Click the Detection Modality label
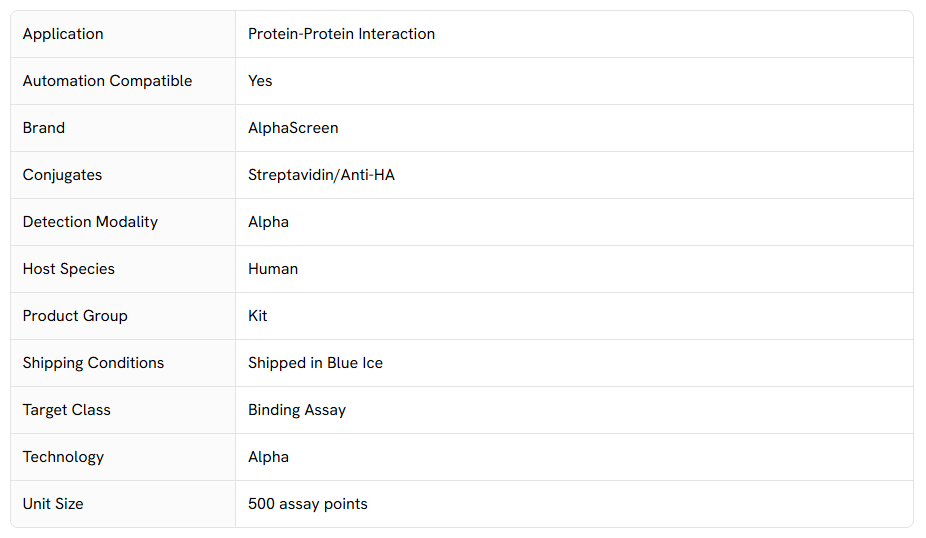Screen dimensions: 926x538 90,222
